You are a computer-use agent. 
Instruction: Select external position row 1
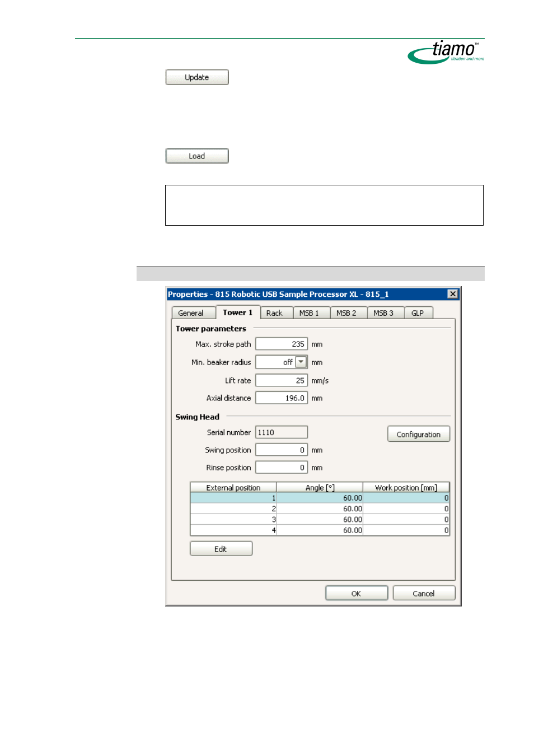pyautogui.click(x=320, y=498)
